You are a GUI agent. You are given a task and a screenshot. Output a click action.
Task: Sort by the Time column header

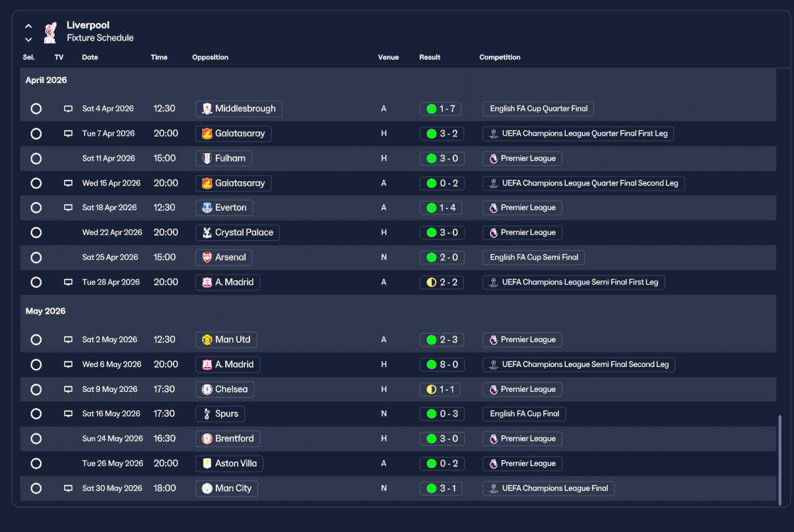point(159,57)
